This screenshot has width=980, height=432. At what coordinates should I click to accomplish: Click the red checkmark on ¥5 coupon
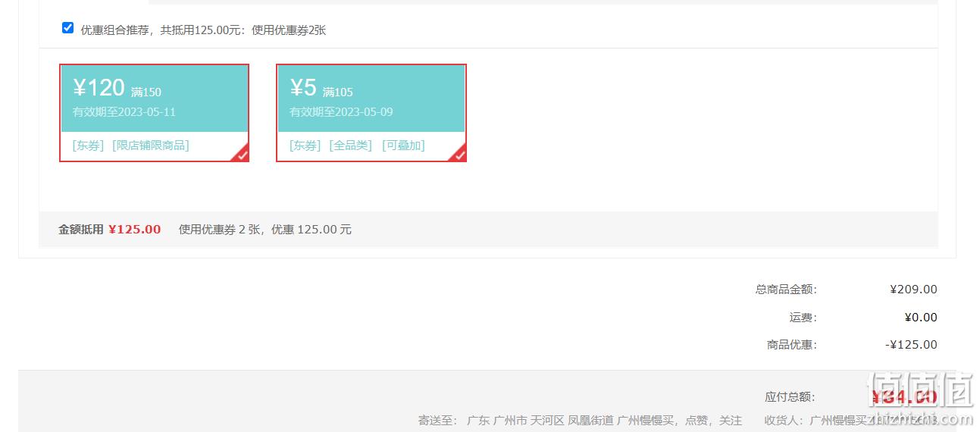click(x=459, y=154)
